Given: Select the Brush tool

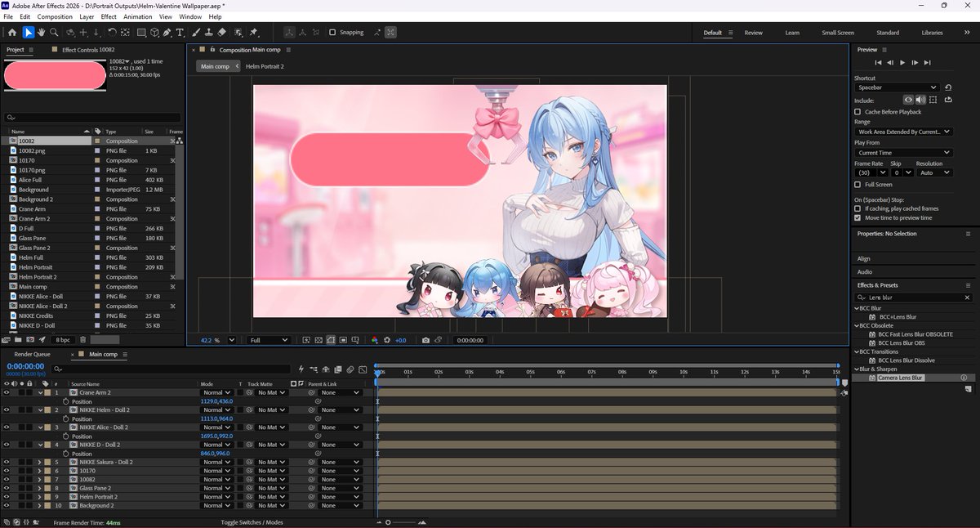Looking at the screenshot, I should [x=198, y=33].
